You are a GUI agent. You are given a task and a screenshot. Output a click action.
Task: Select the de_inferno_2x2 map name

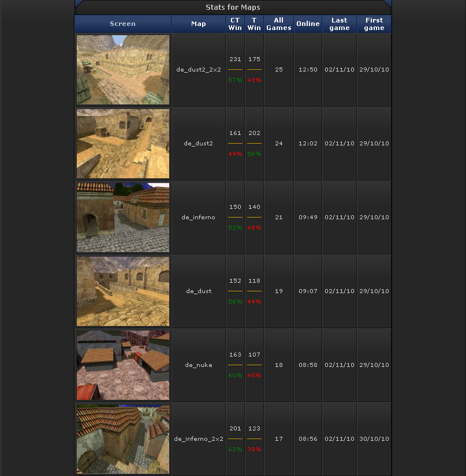(x=199, y=439)
